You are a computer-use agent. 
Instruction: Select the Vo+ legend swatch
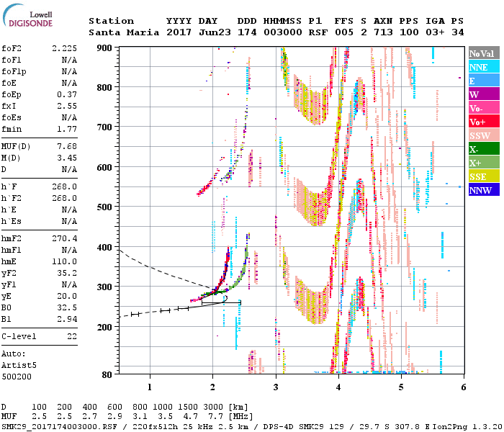(484, 122)
